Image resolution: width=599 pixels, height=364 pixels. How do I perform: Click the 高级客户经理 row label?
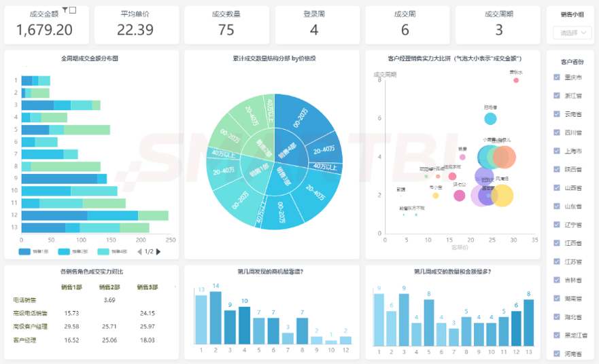pyautogui.click(x=30, y=327)
